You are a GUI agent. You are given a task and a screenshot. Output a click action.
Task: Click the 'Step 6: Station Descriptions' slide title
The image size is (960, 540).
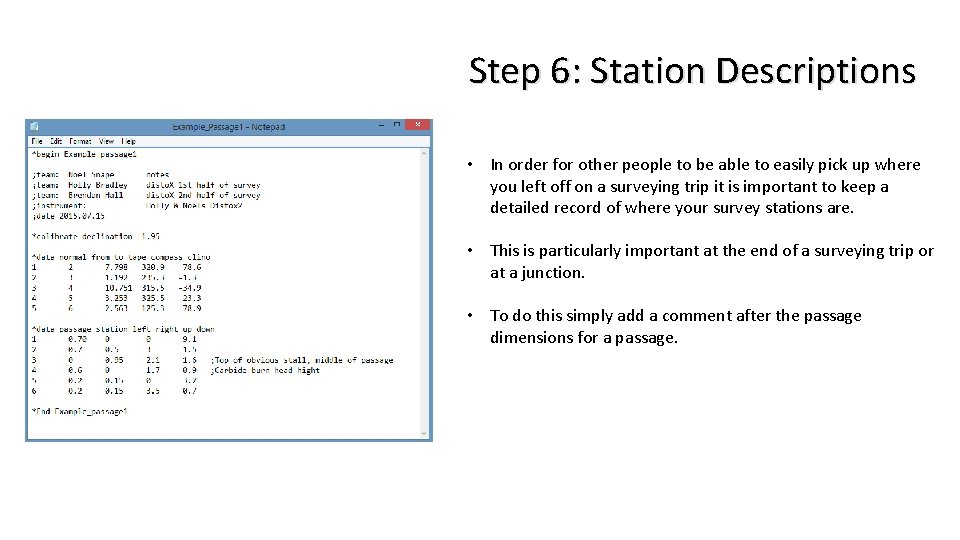692,71
